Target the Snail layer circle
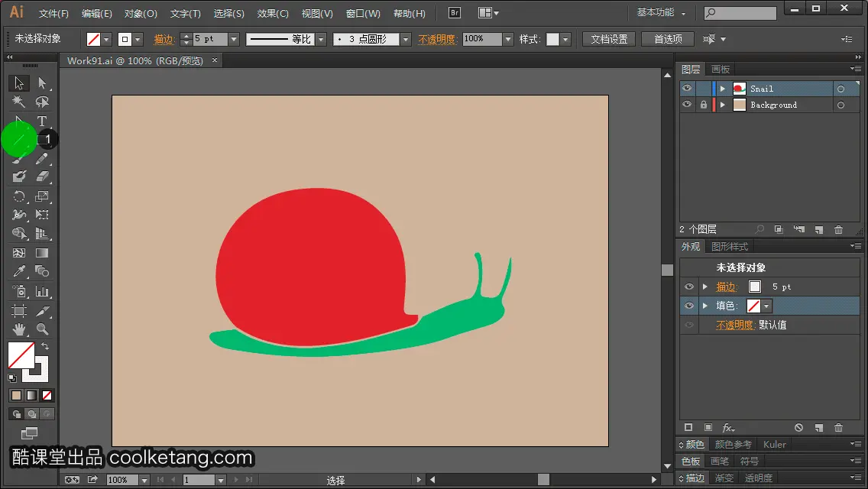The width and height of the screenshot is (868, 489). click(840, 89)
